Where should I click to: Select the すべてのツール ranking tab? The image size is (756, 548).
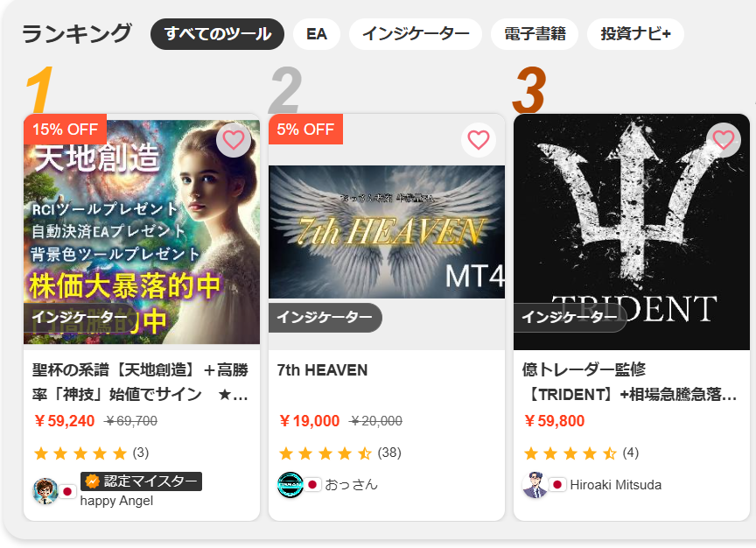(x=218, y=34)
